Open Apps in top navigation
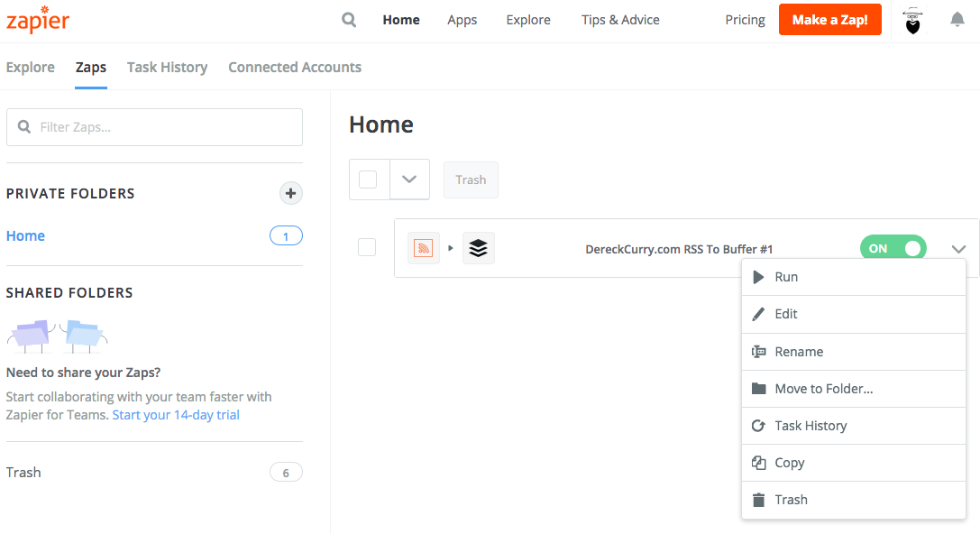The height and width of the screenshot is (534, 980). coord(462,20)
